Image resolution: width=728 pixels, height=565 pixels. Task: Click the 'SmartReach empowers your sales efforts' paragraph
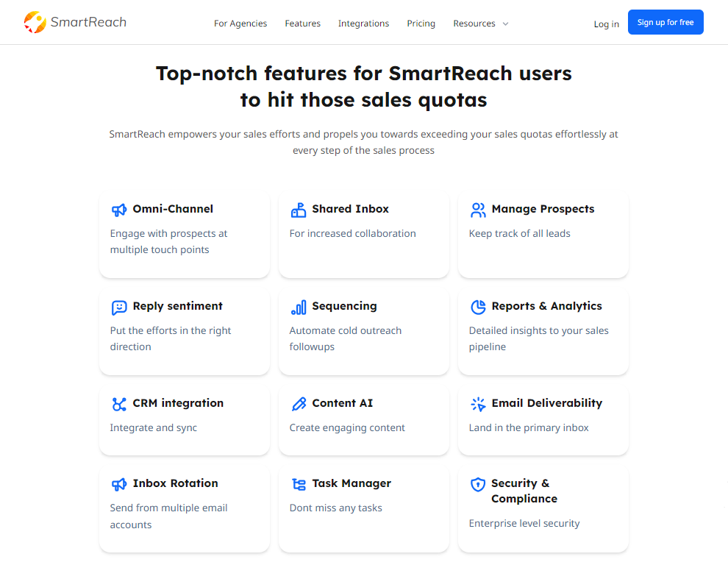point(363,142)
